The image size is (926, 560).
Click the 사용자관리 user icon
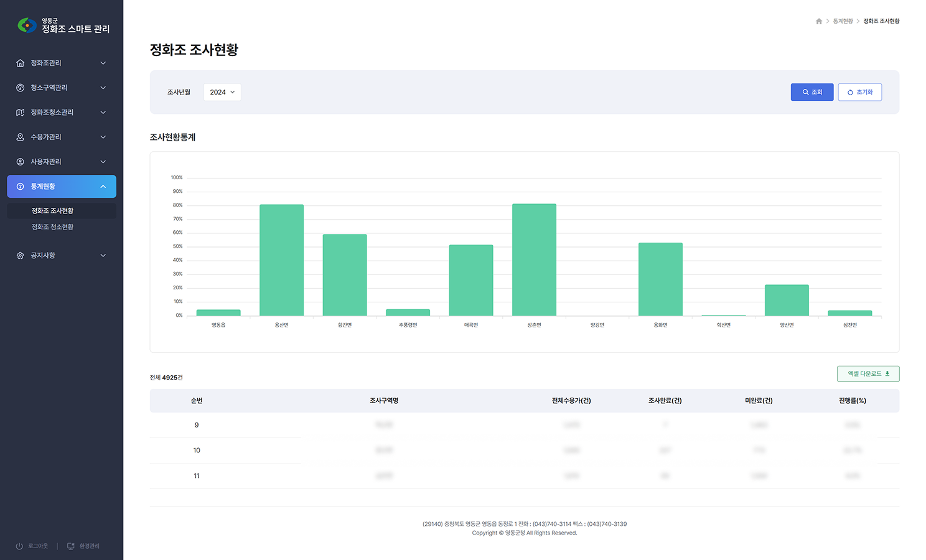(21, 162)
